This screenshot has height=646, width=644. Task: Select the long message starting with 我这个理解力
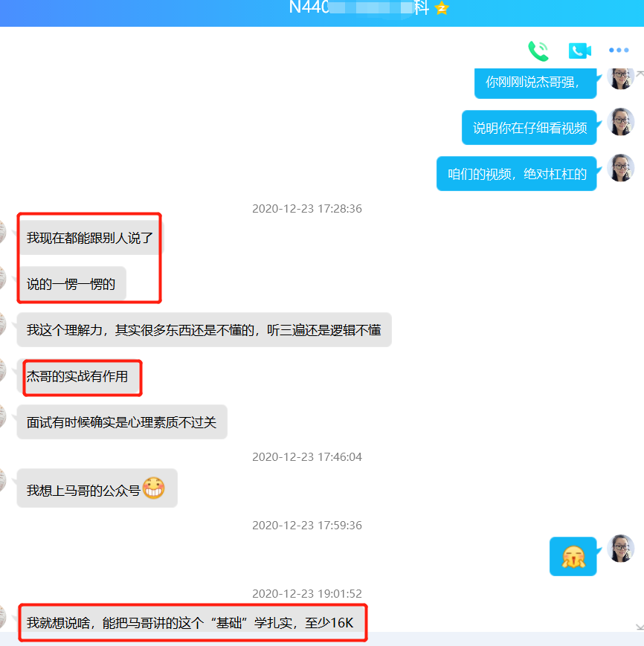pyautogui.click(x=204, y=330)
